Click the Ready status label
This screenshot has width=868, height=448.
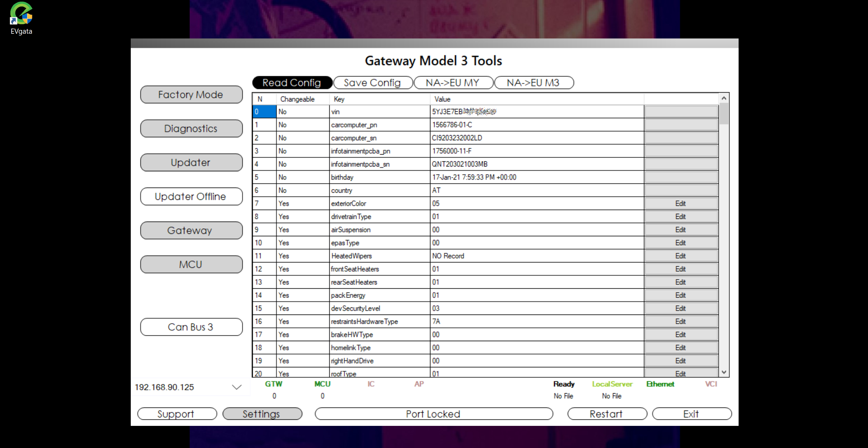[564, 384]
